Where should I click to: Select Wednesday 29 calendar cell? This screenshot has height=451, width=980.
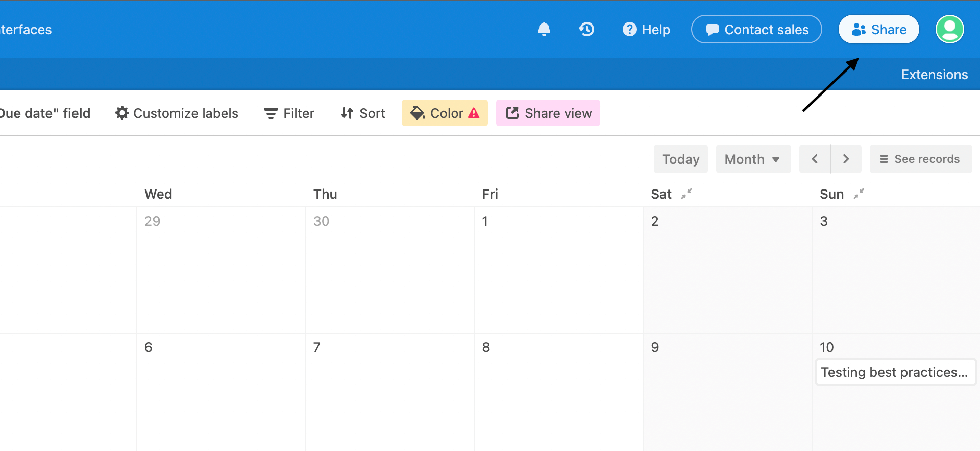221,270
